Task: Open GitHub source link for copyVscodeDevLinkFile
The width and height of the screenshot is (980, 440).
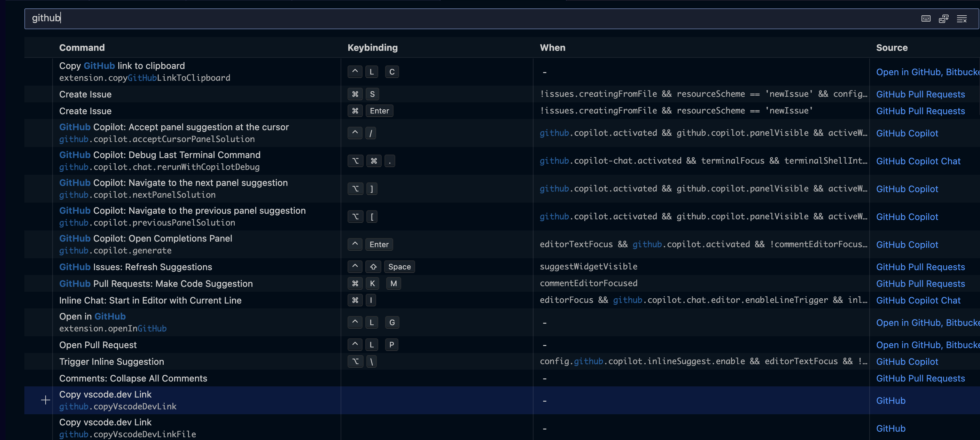Action: click(890, 428)
